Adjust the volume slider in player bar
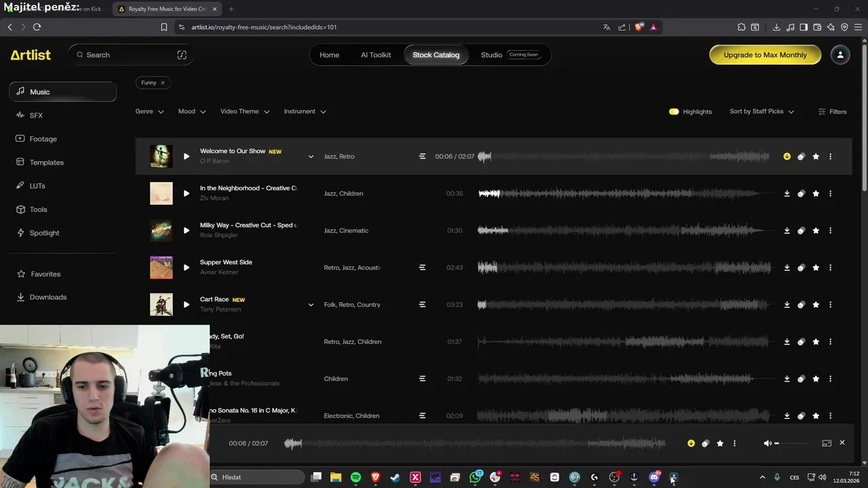Image resolution: width=868 pixels, height=488 pixels. coord(792,443)
